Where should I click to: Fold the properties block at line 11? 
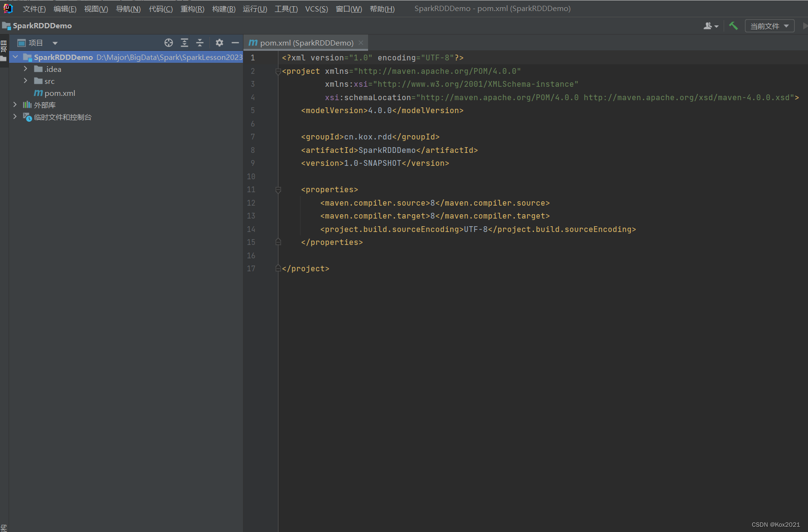pos(278,190)
